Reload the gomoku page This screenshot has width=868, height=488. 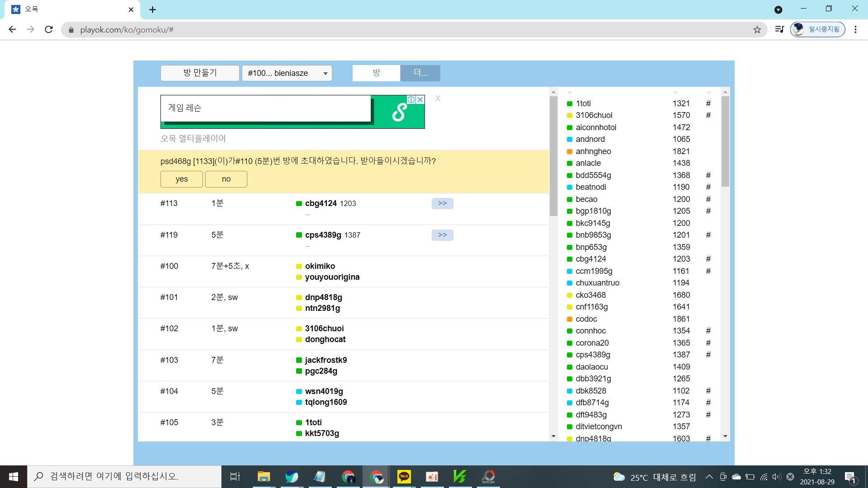pos(49,30)
